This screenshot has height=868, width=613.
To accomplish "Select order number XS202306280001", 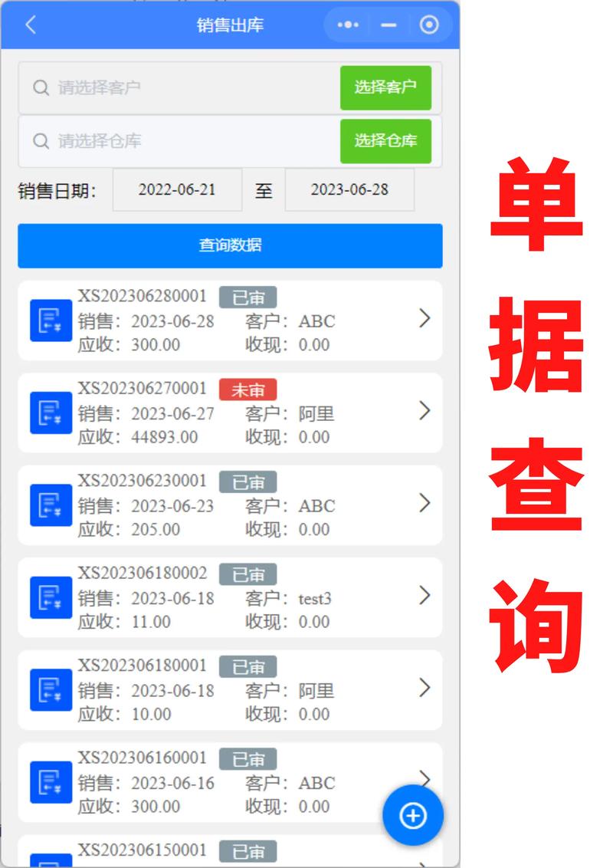I will [143, 296].
